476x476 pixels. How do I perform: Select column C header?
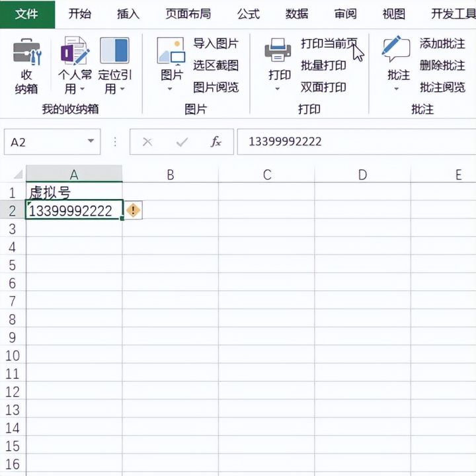[x=266, y=174]
